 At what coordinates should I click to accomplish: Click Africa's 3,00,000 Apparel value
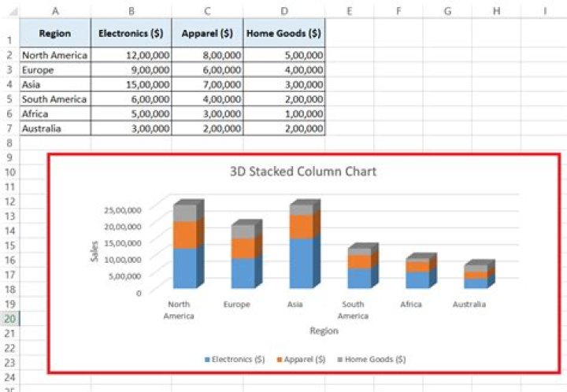208,114
